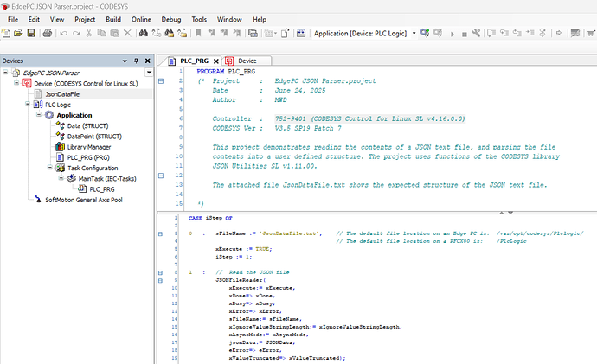Image resolution: width=597 pixels, height=364 pixels.
Task: Open the Online menu
Action: click(141, 19)
